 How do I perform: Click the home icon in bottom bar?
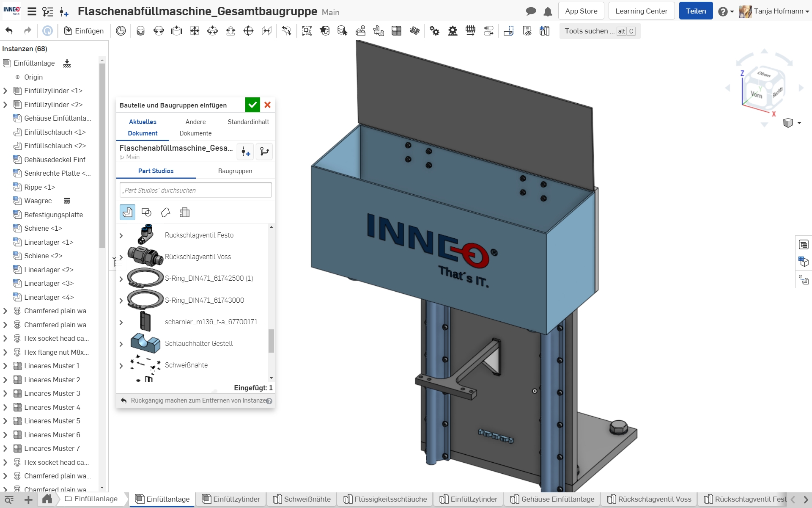point(47,499)
